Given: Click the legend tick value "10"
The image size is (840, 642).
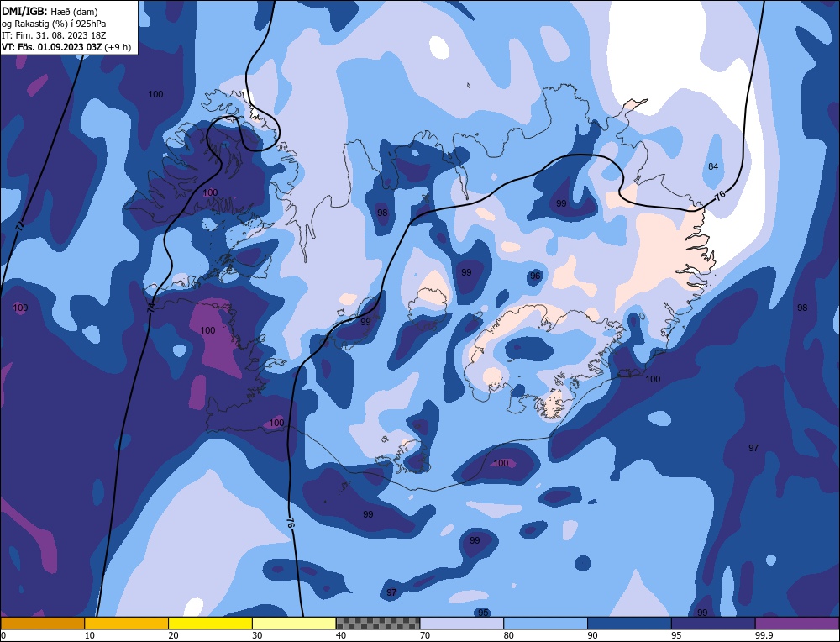Looking at the screenshot, I should point(89,635).
